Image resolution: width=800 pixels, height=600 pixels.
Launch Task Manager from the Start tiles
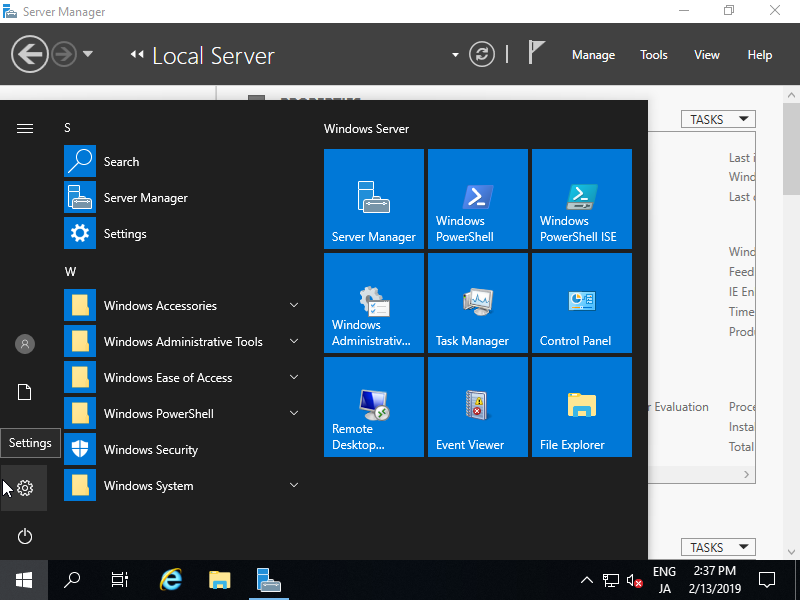pyautogui.click(x=477, y=303)
